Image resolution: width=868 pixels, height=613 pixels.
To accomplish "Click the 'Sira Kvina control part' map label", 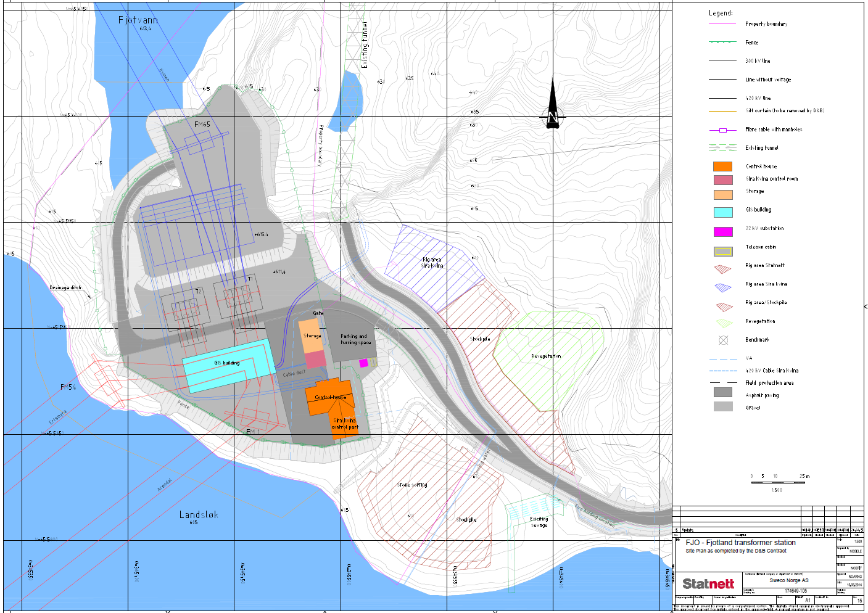I will click(345, 424).
